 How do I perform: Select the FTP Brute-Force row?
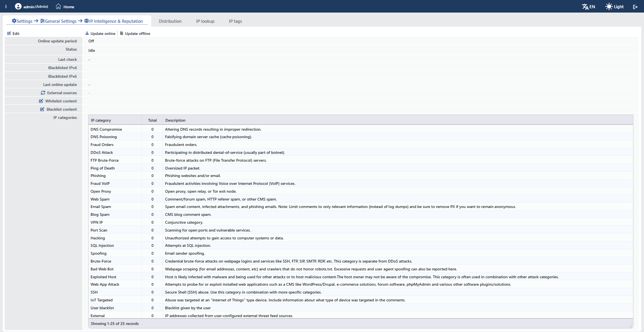(361, 160)
